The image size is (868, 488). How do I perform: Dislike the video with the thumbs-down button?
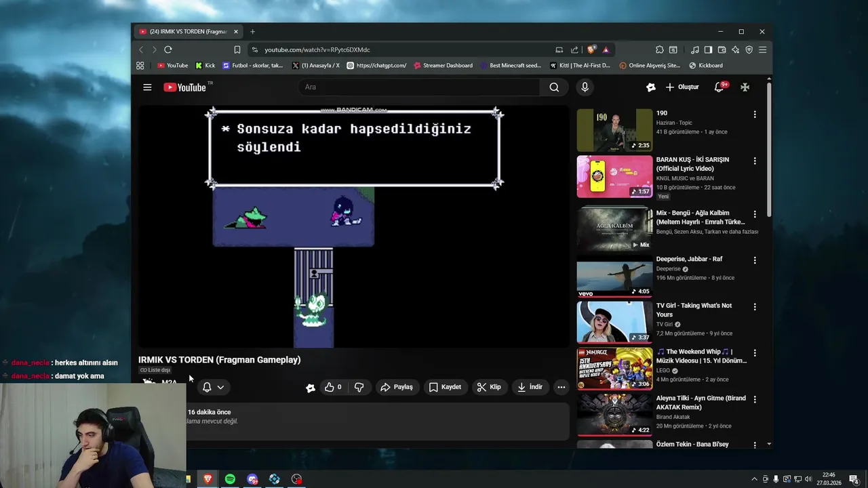[359, 387]
